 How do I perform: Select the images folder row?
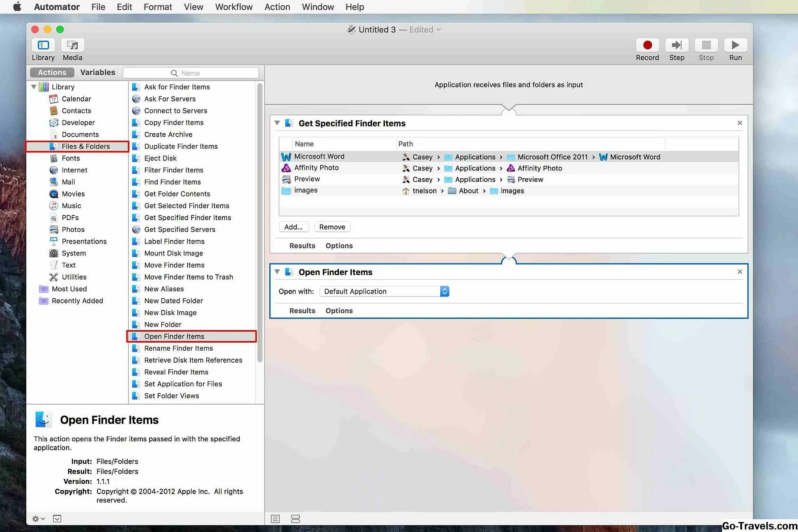(x=509, y=190)
